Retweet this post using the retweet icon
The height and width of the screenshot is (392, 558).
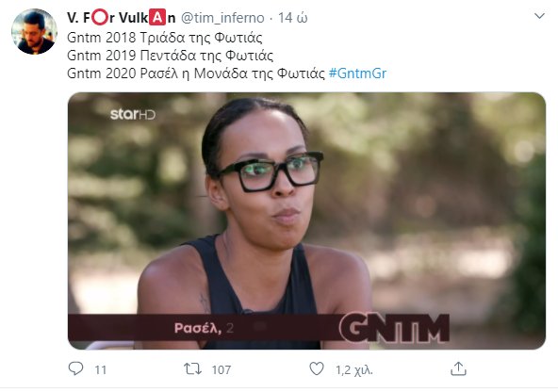coord(192,368)
